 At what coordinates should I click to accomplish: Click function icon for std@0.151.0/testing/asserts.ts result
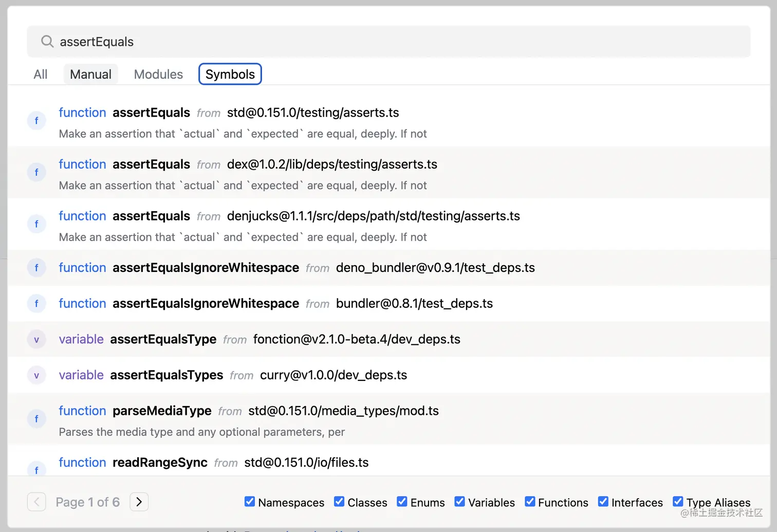[36, 121]
